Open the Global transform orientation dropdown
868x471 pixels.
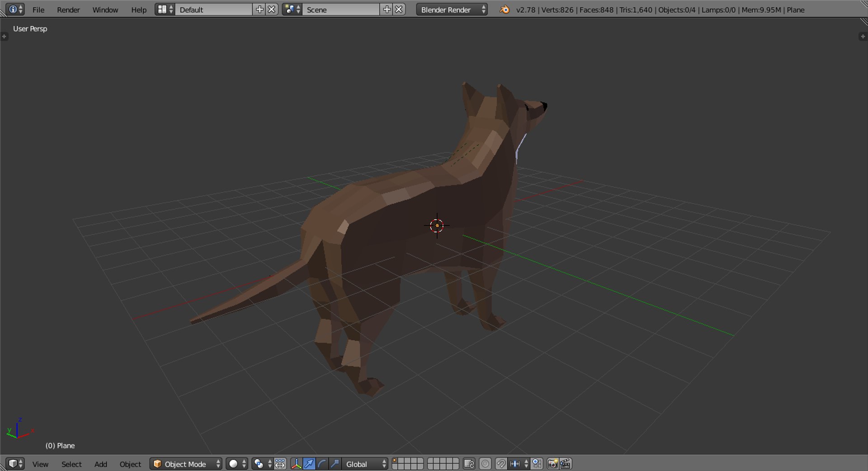point(365,464)
